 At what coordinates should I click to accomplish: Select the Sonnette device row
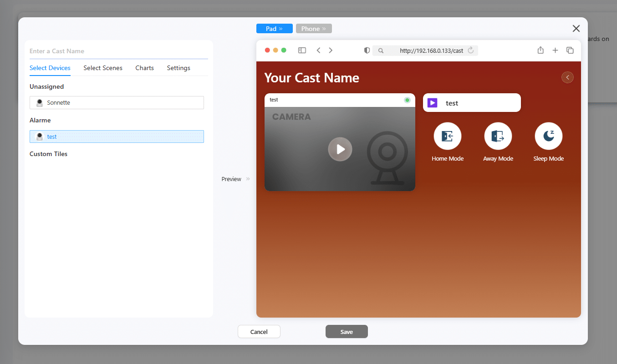click(117, 103)
